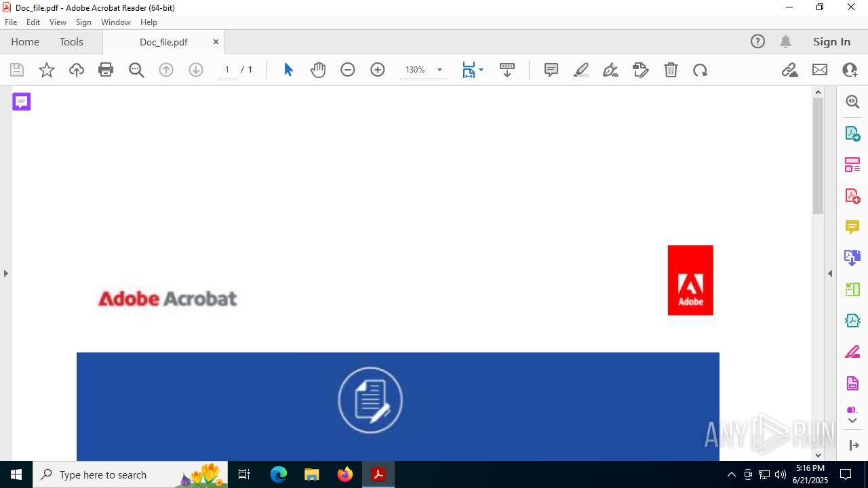This screenshot has width=868, height=488.
Task: Click the page number input field
Action: point(227,70)
